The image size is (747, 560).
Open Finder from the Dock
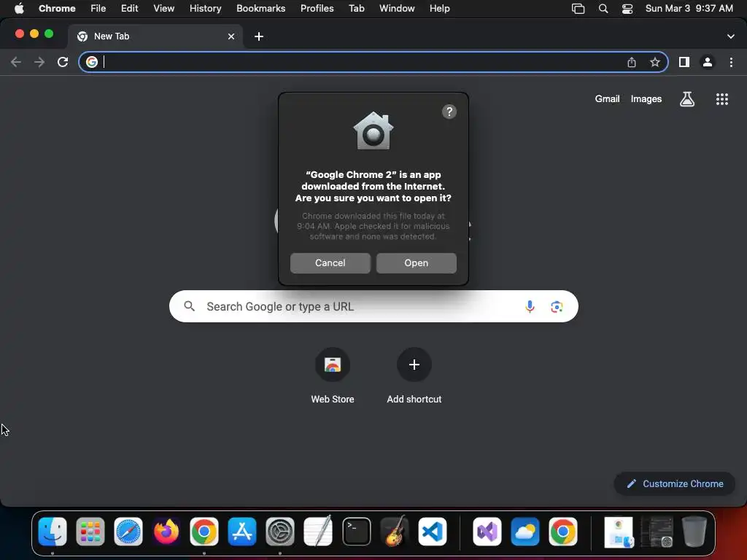click(53, 532)
